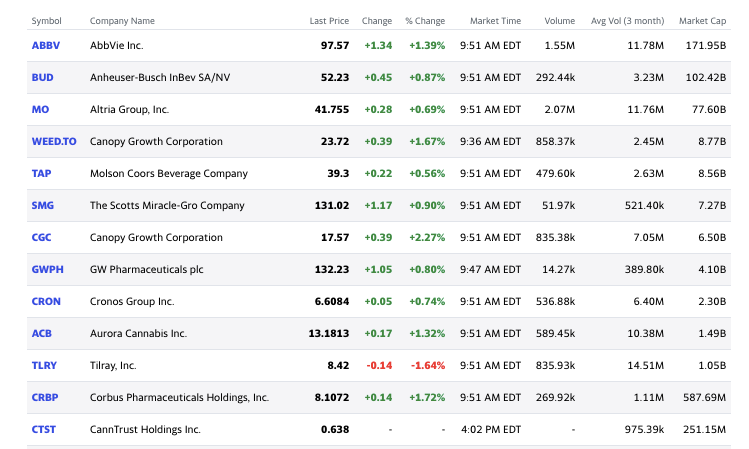Select Corbus Pharmaceuticals Holdings, Inc. name
The image size is (749, 449).
(x=179, y=397)
